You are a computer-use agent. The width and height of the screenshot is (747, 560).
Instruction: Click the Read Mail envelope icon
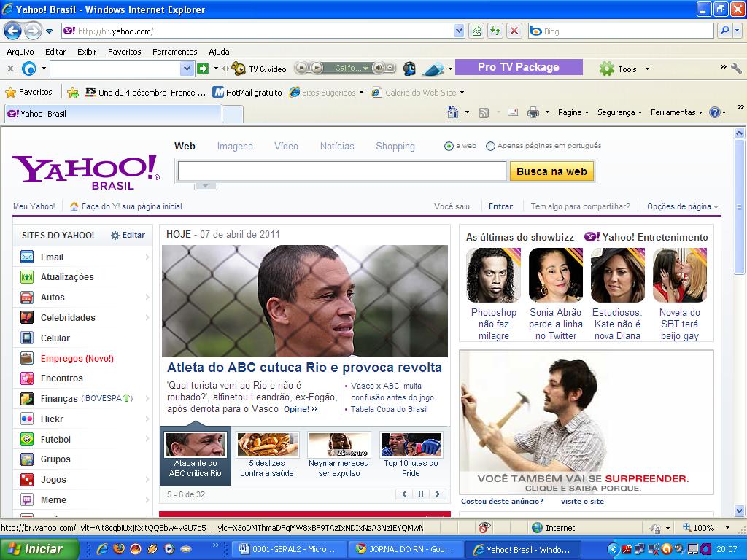pos(513,113)
